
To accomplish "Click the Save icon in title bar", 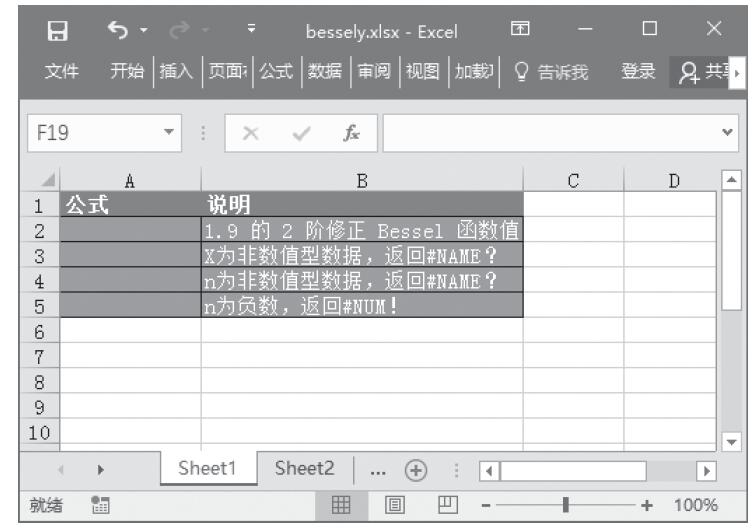I will pos(58,31).
